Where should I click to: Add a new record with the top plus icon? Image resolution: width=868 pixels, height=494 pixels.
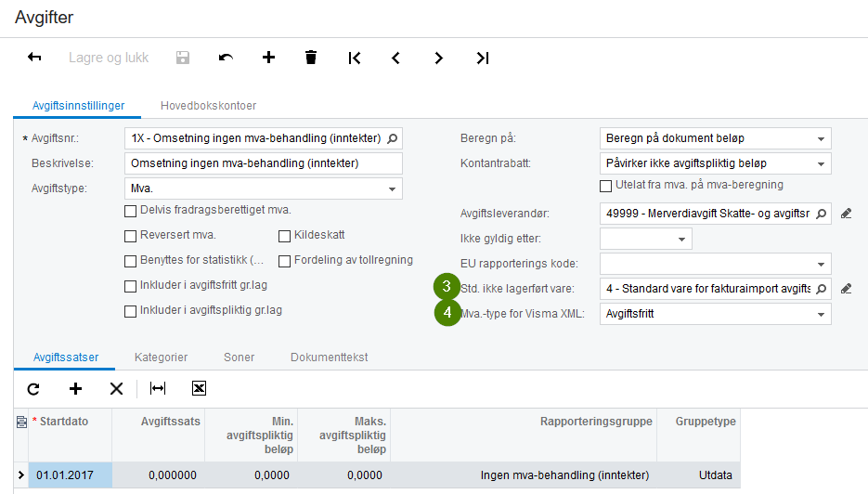(268, 57)
